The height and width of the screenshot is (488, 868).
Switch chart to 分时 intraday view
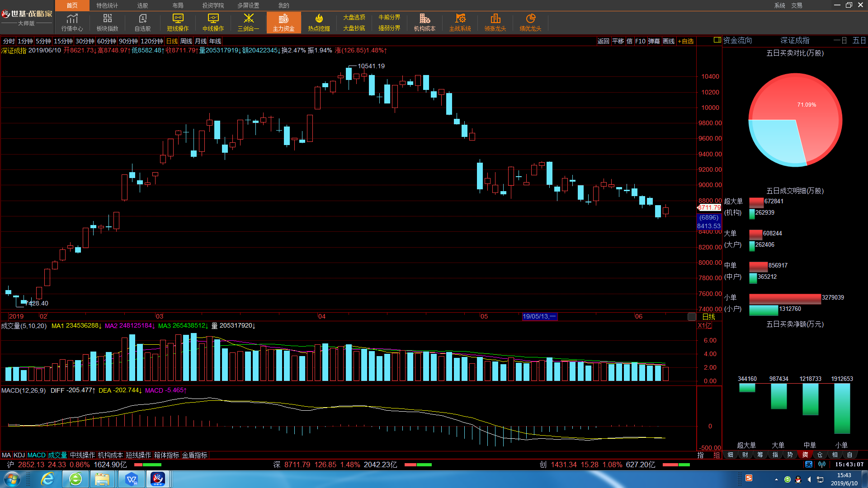click(x=9, y=41)
